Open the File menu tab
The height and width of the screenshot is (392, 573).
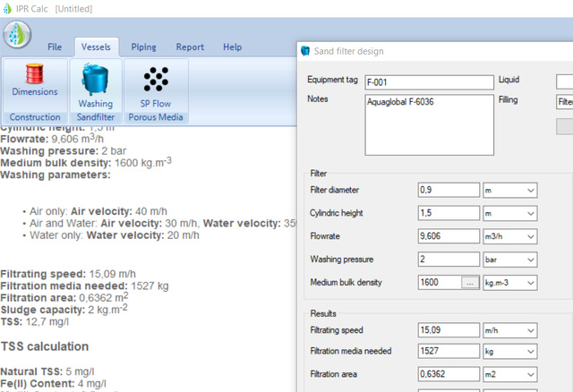pyautogui.click(x=55, y=47)
